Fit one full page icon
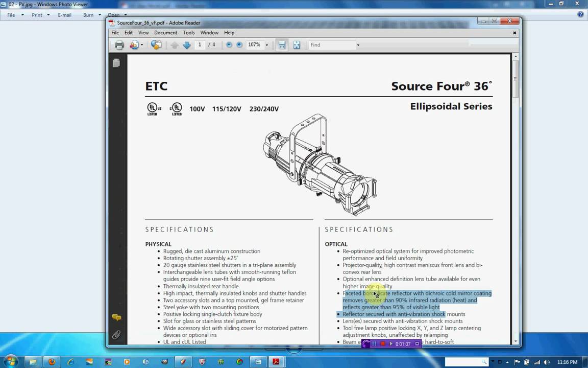588x368 pixels. (x=297, y=45)
